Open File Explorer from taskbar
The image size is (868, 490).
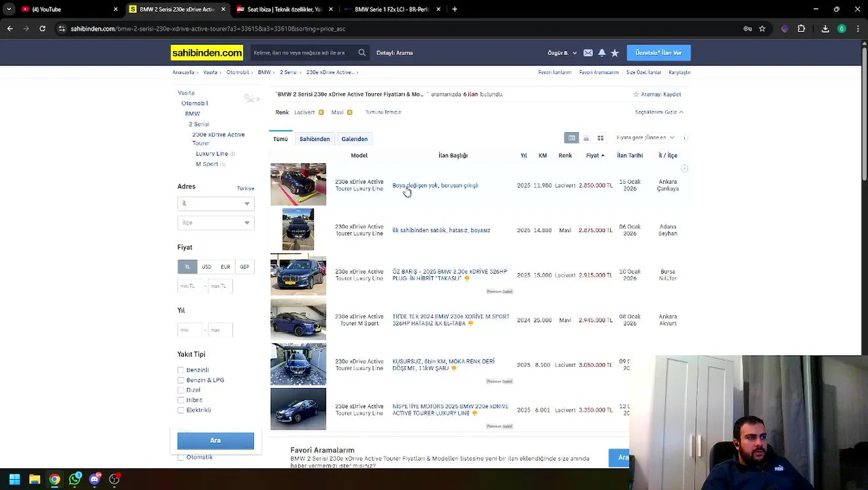point(35,479)
